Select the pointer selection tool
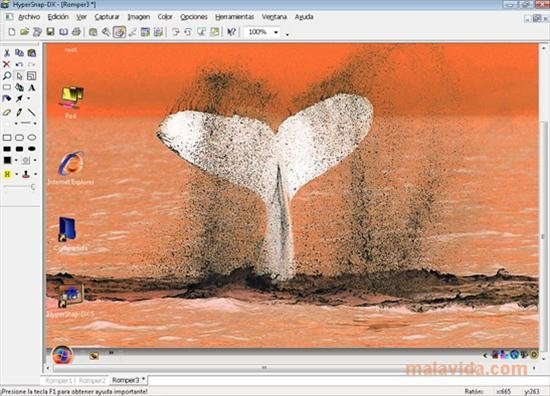Viewport: 550px width, 396px height. [x=19, y=76]
